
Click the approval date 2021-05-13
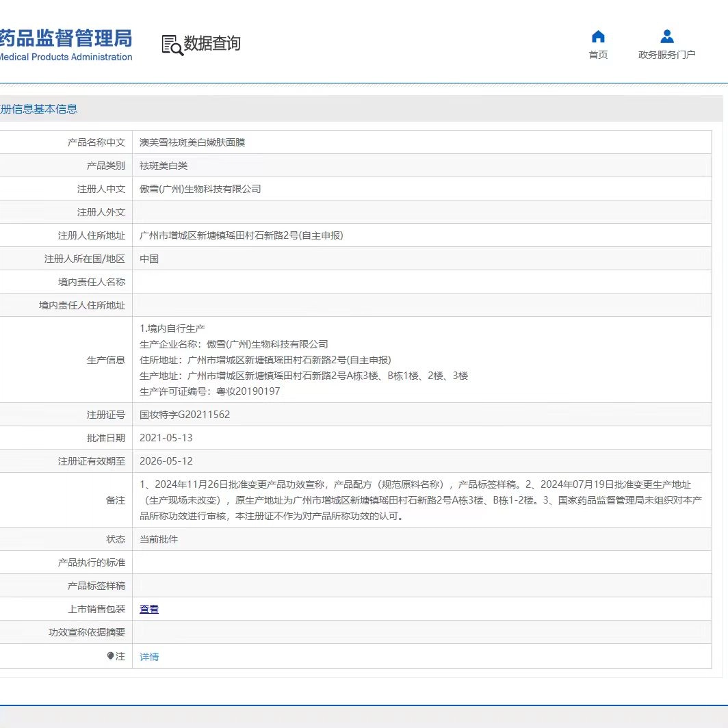[166, 438]
